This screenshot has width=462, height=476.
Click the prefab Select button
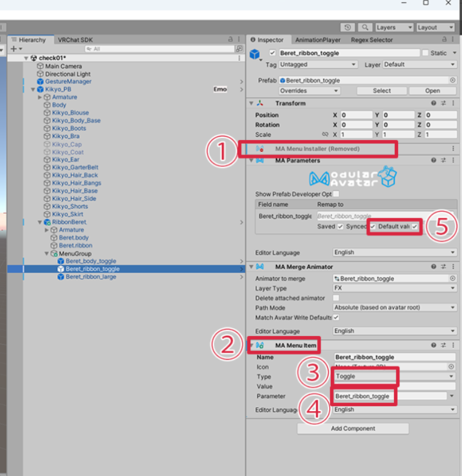point(382,91)
